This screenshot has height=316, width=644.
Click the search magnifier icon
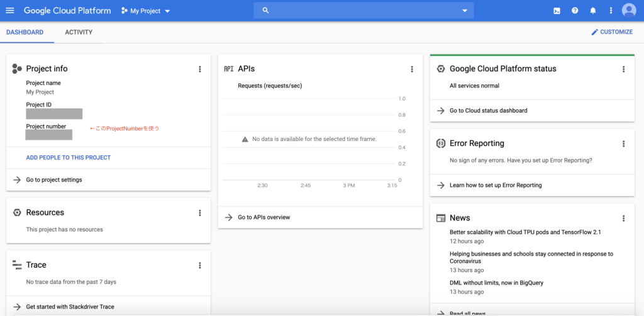265,11
